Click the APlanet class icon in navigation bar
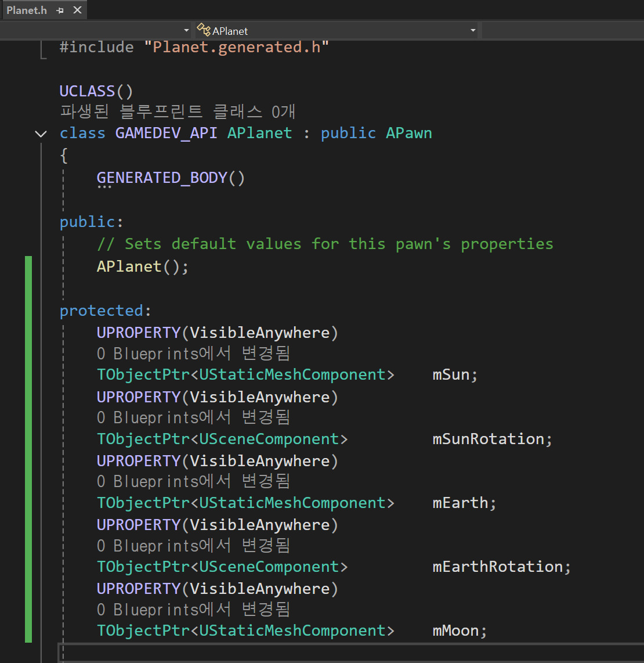The image size is (644, 663). (204, 30)
